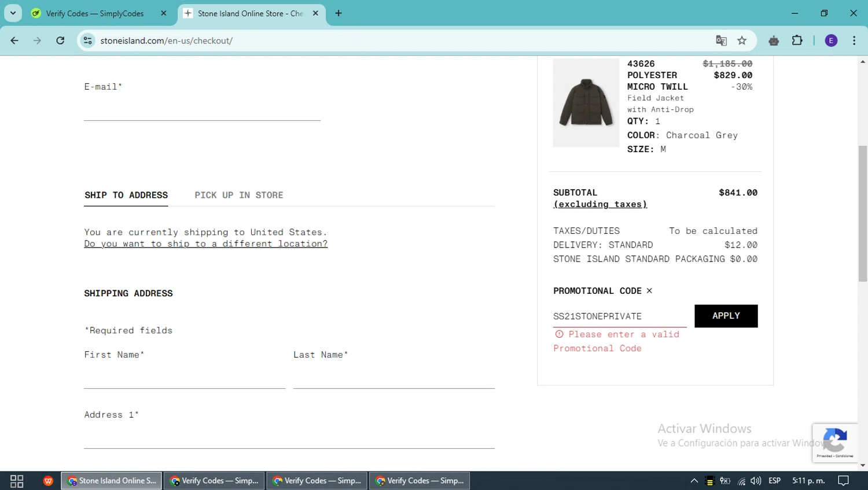
Task: Expand the tab search dropdown arrow
Action: click(13, 13)
